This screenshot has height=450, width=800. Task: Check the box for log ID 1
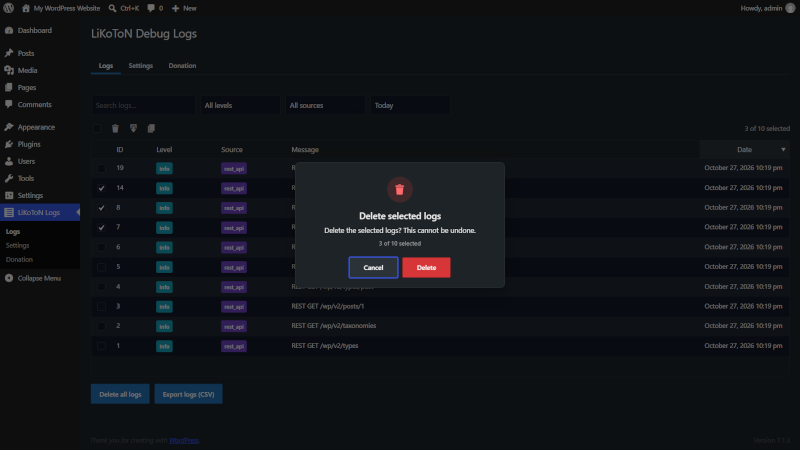(x=102, y=346)
